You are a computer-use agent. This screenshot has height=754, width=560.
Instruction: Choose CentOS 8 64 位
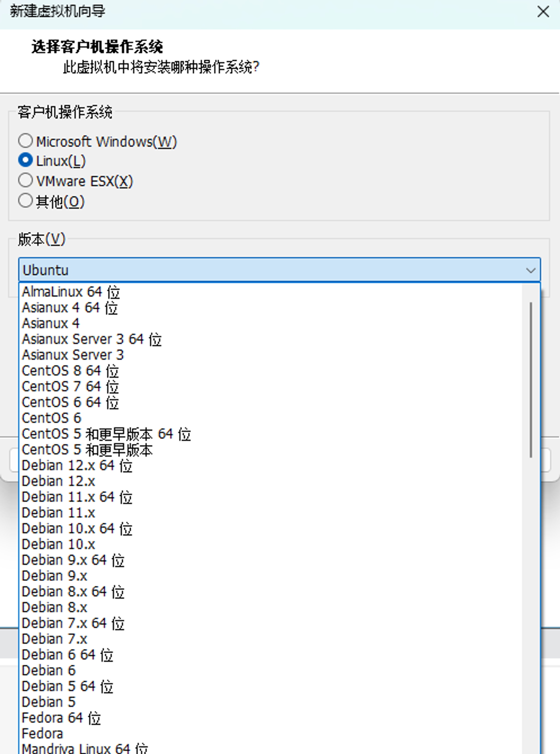(x=270, y=371)
